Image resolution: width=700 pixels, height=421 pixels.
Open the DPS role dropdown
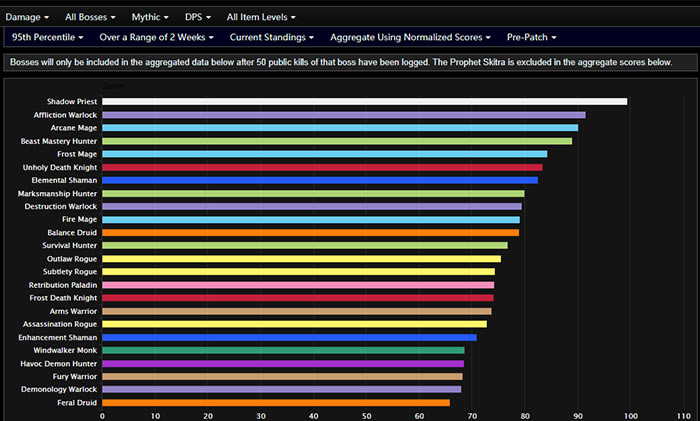coord(198,17)
